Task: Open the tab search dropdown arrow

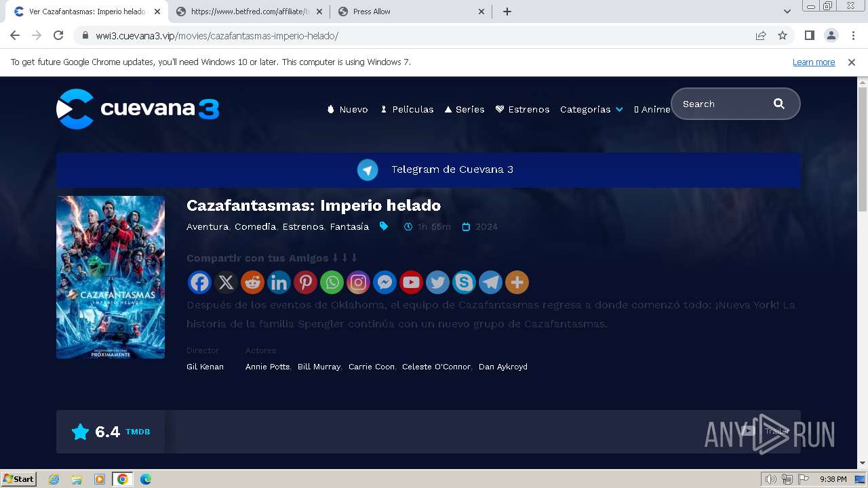Action: pos(787,12)
